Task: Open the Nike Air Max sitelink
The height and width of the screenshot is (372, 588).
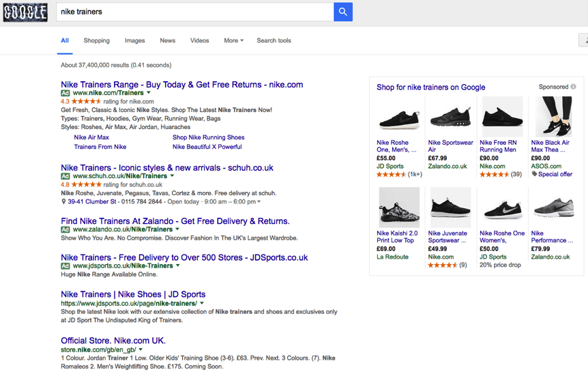Action: [x=91, y=137]
